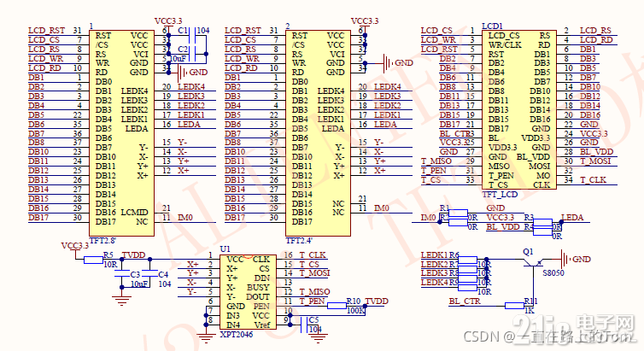Image resolution: width=644 pixels, height=351 pixels.
Task: Click the WR/CLK pin label in LCD1
Action: click(x=505, y=44)
